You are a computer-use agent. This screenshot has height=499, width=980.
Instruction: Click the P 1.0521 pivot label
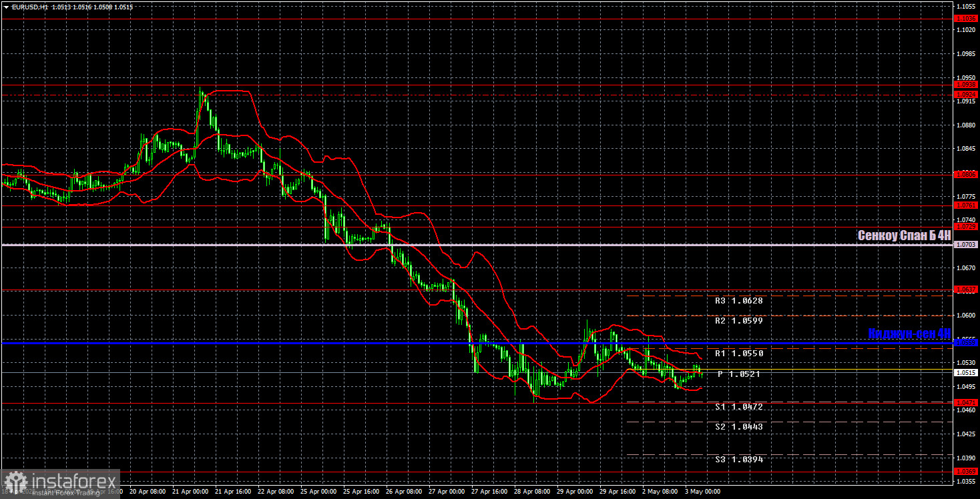(x=739, y=374)
